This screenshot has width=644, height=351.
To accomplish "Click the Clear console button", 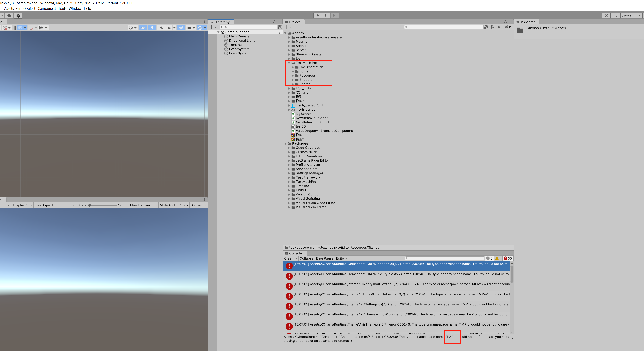I will [288, 258].
